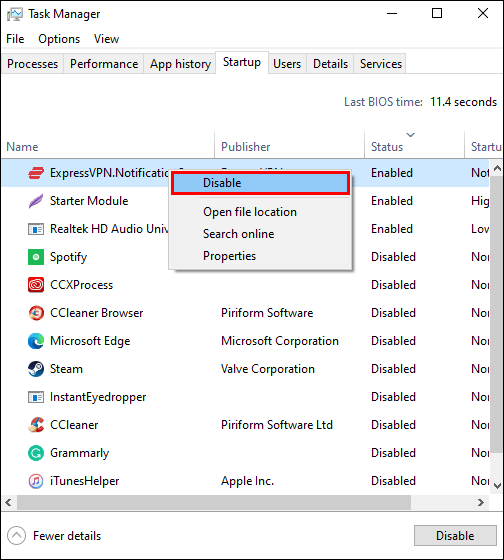Select the Grammarly icon in list

(x=36, y=453)
